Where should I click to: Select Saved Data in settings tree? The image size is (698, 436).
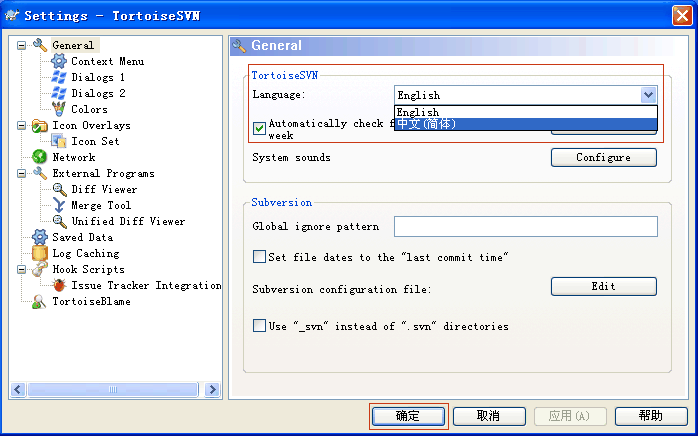[x=82, y=237]
